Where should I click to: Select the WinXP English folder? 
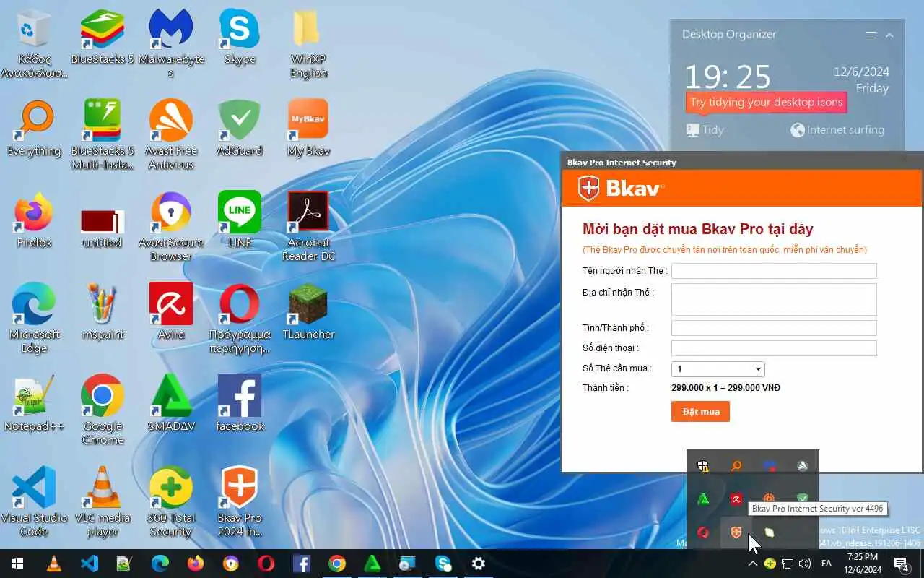coord(308,43)
